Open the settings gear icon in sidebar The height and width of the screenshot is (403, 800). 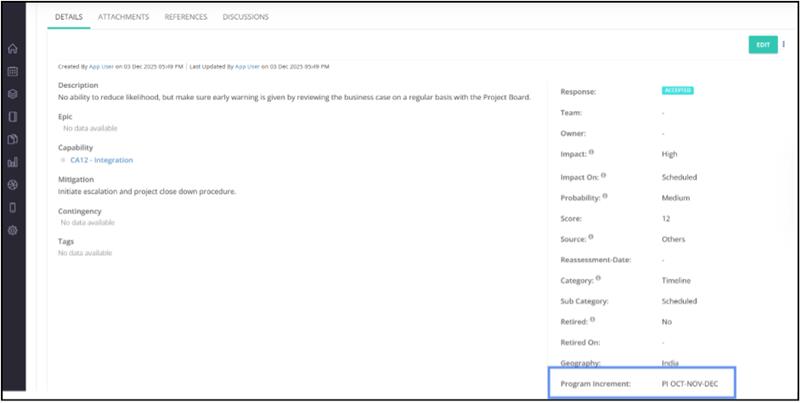pos(13,230)
